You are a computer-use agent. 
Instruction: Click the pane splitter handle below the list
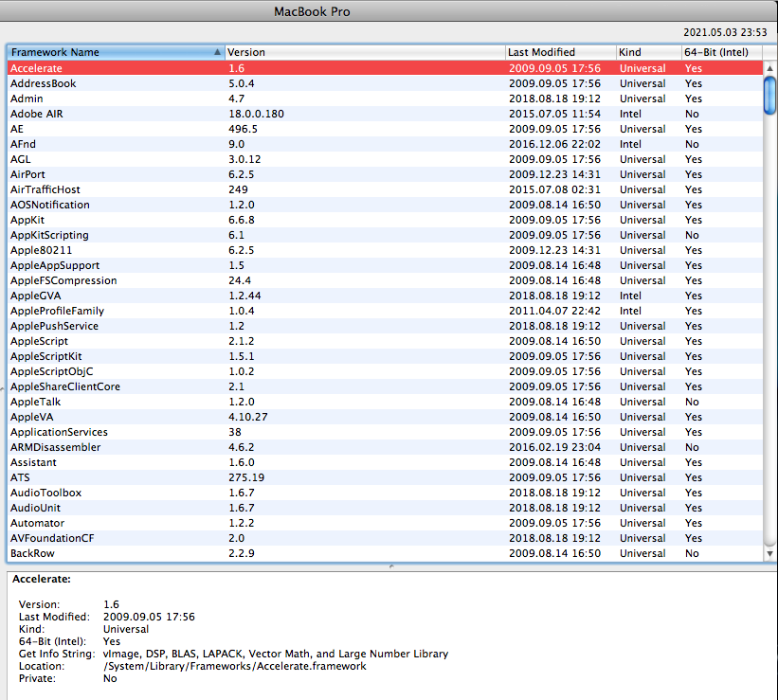click(x=391, y=566)
